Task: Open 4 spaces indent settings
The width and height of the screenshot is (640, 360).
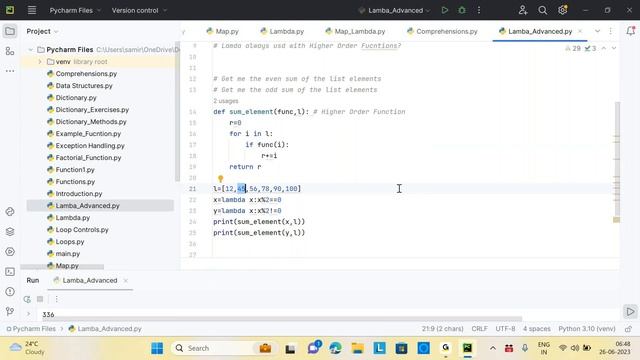Action: click(537, 329)
